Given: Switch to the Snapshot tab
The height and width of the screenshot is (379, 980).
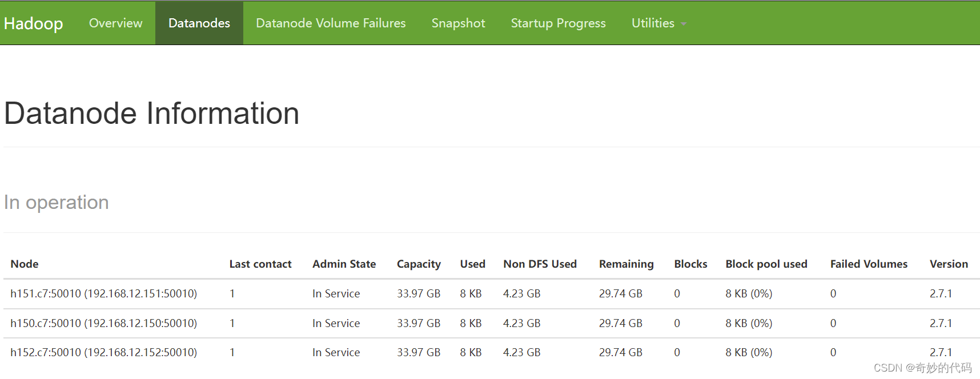Looking at the screenshot, I should tap(458, 23).
